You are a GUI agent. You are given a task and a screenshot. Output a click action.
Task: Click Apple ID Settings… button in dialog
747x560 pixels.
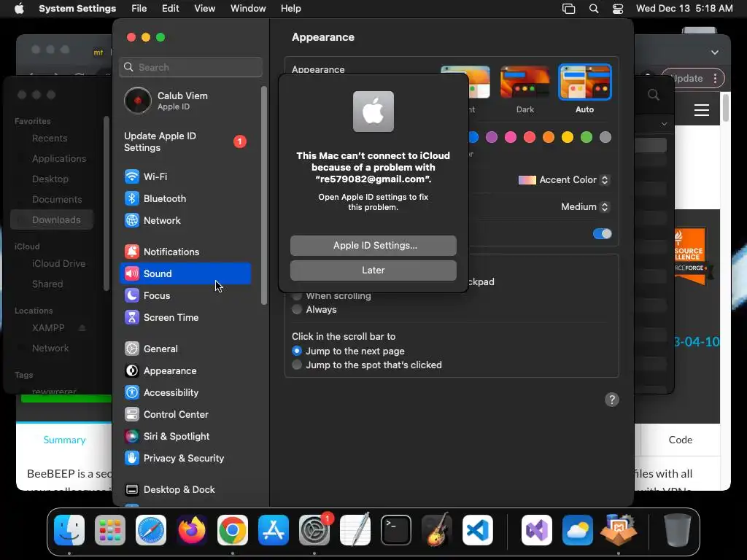[373, 245]
